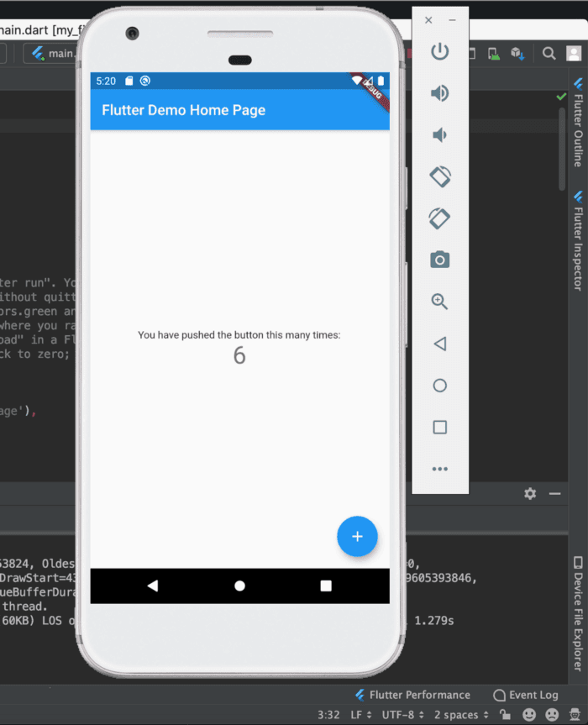Click the emulator volume up icon
Screen dimensions: 588x725
pyautogui.click(x=439, y=93)
